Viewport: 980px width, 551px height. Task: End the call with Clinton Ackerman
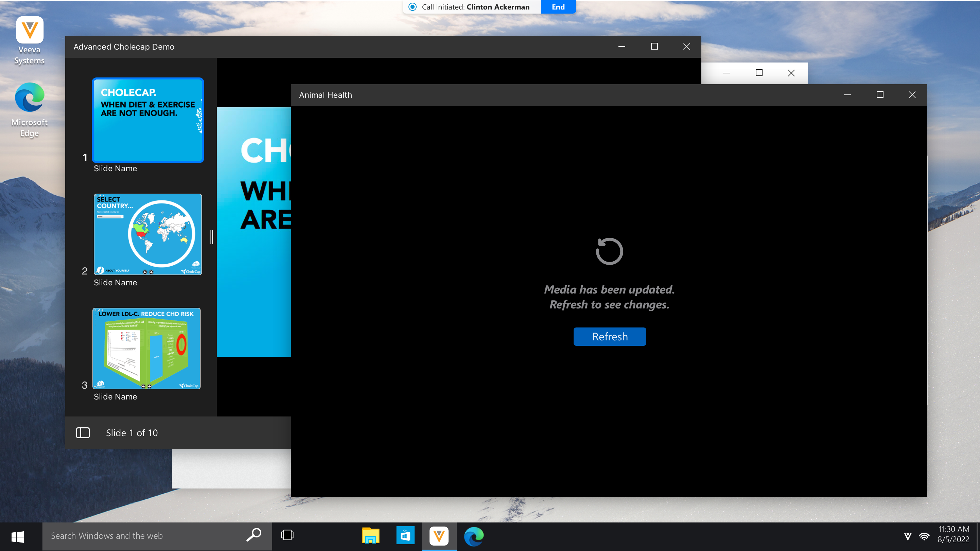click(558, 7)
